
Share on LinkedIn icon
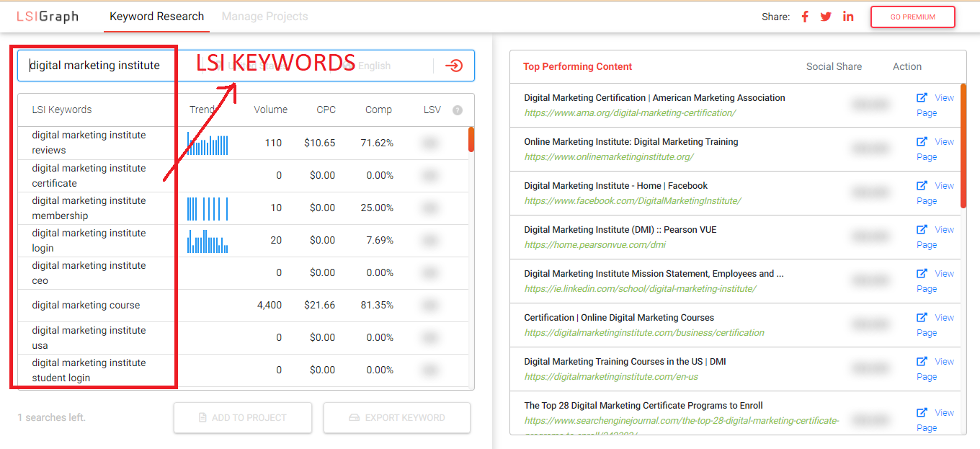(848, 17)
